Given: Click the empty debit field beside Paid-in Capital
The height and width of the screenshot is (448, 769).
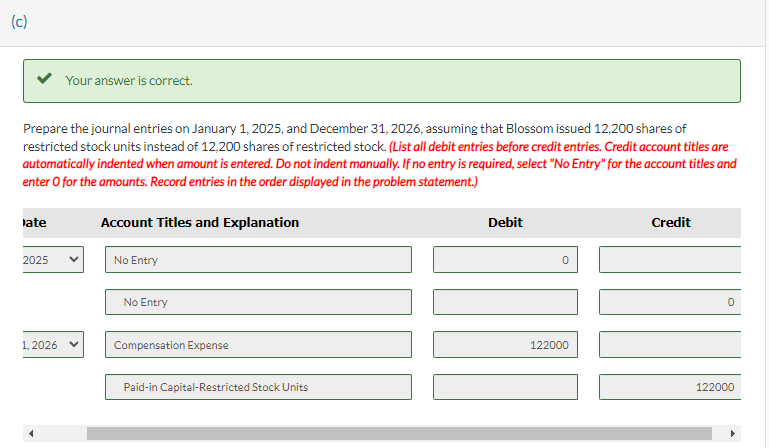Looking at the screenshot, I should (x=505, y=387).
